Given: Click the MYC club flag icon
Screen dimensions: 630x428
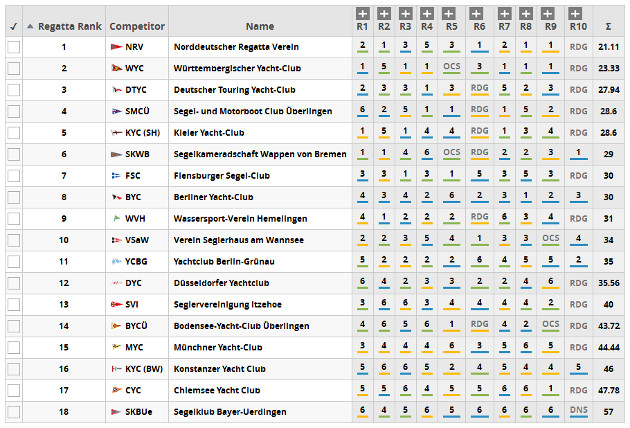Looking at the screenshot, I should click(x=116, y=348).
